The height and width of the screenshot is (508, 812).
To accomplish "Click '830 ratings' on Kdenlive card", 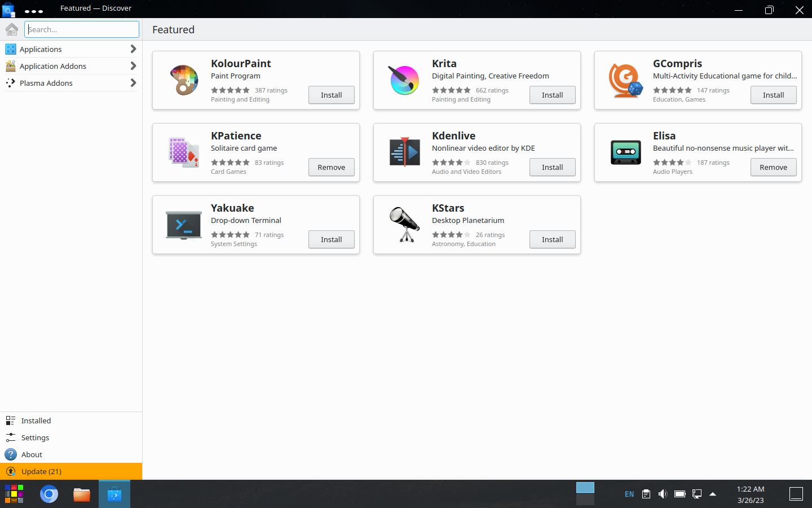I will pyautogui.click(x=492, y=163).
